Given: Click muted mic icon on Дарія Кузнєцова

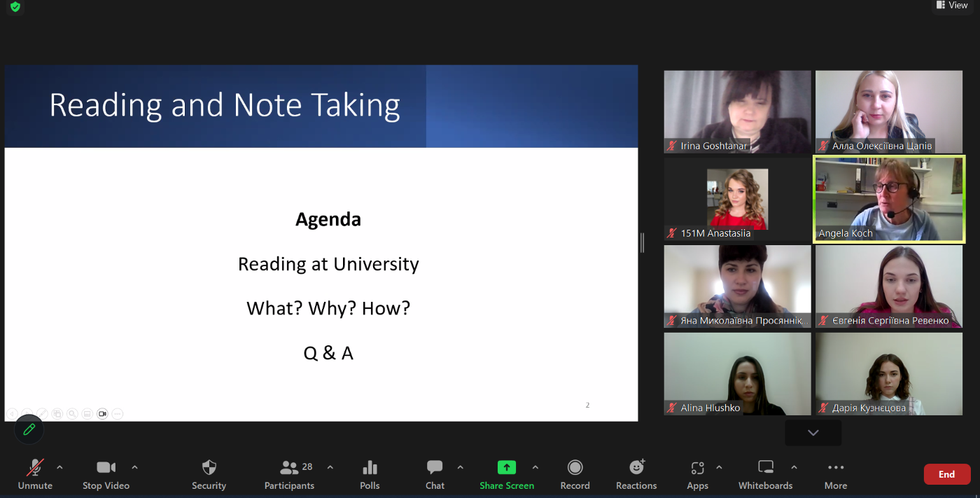Looking at the screenshot, I should pyautogui.click(x=824, y=408).
